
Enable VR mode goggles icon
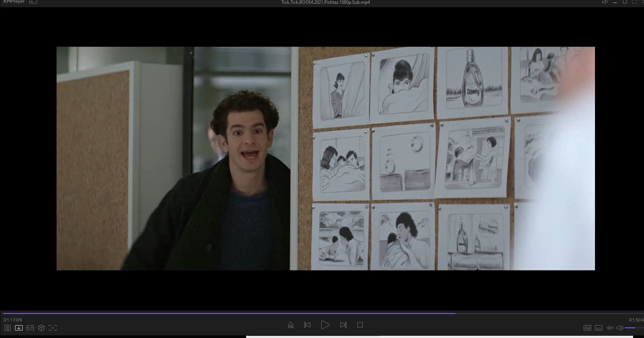[30, 328]
